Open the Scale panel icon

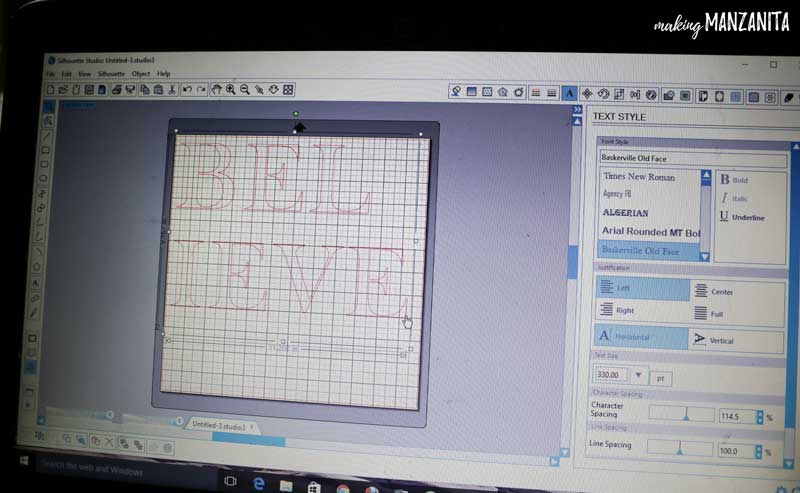tap(619, 94)
